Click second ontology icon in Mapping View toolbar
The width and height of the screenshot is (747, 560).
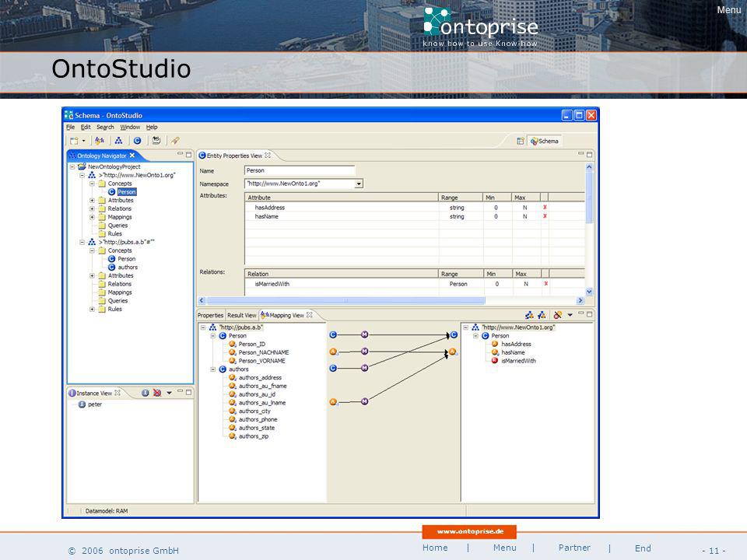tap(542, 315)
